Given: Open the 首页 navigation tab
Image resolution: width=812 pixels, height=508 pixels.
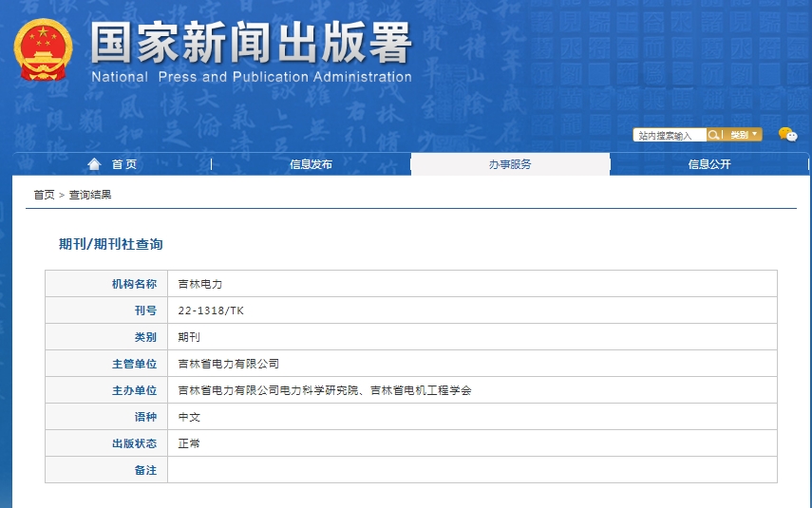Looking at the screenshot, I should click(x=123, y=164).
